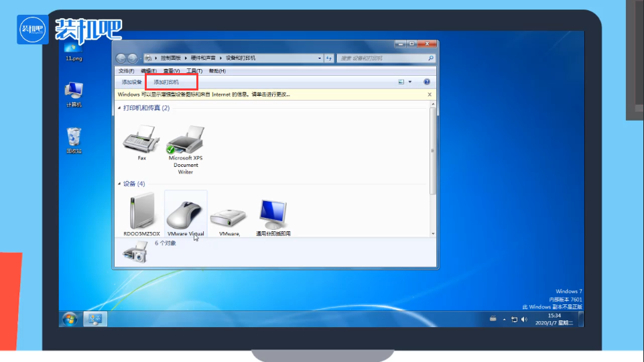The image size is (644, 362).
Task: Click the Back navigation arrow
Action: tap(121, 58)
